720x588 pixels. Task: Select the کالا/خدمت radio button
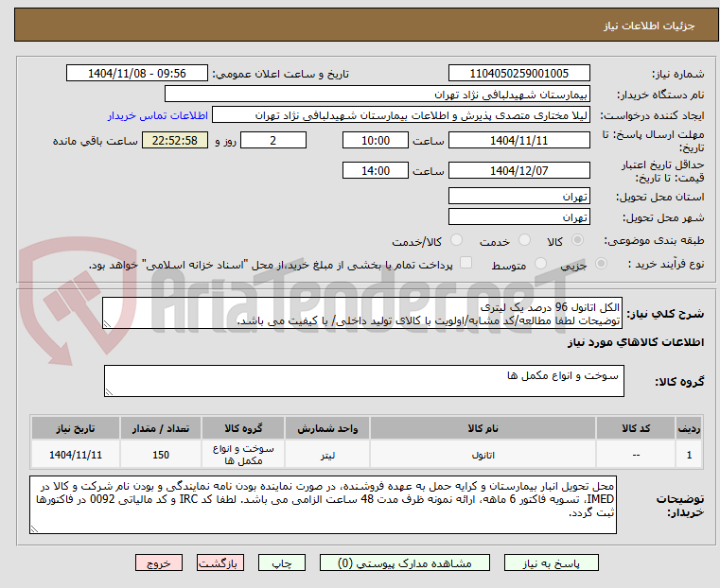[456, 240]
